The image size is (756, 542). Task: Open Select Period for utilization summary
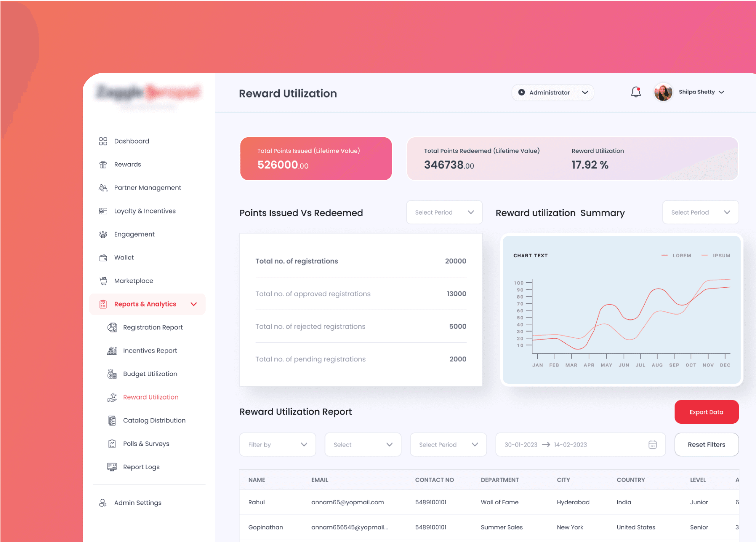pos(700,213)
